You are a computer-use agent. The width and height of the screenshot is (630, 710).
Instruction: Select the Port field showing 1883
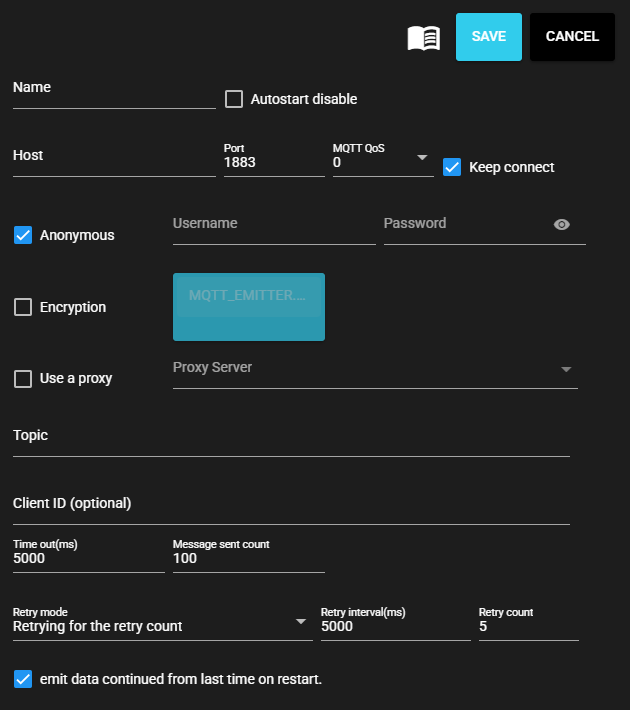coord(274,162)
